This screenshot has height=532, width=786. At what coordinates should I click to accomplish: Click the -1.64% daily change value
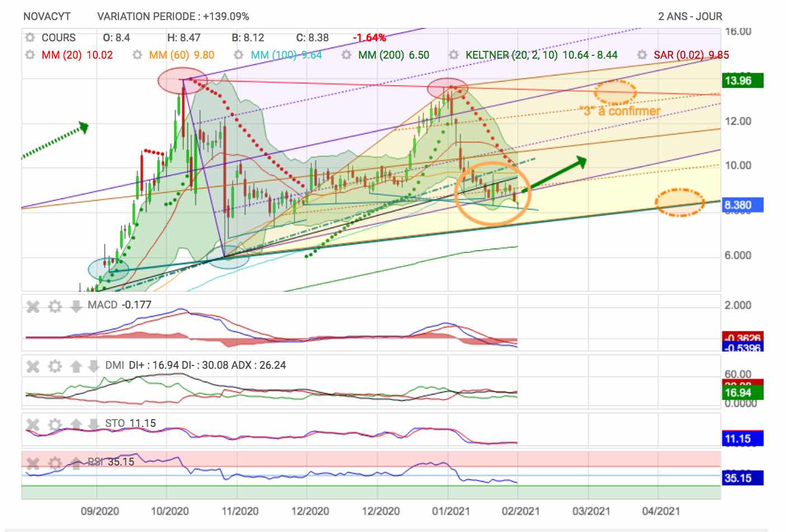tap(369, 38)
